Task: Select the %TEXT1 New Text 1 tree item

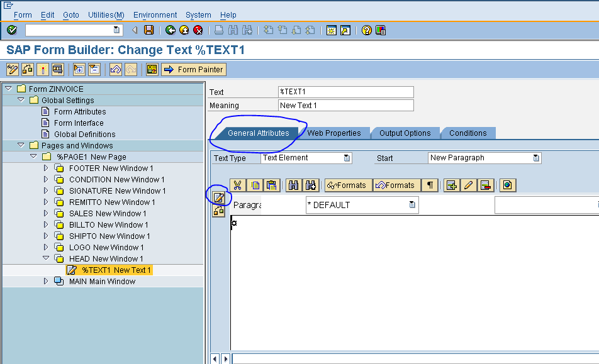Action: 113,269
